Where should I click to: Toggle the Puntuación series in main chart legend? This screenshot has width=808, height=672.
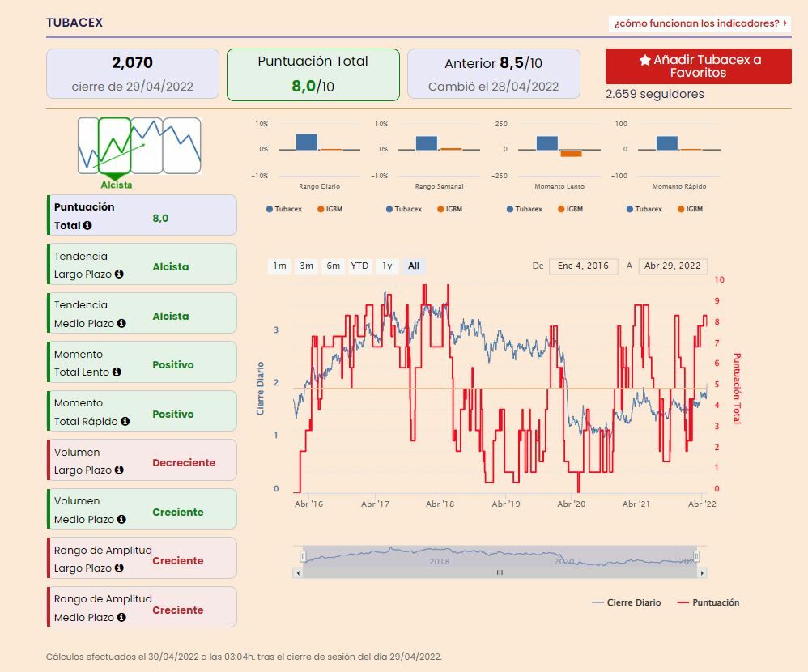(x=708, y=602)
